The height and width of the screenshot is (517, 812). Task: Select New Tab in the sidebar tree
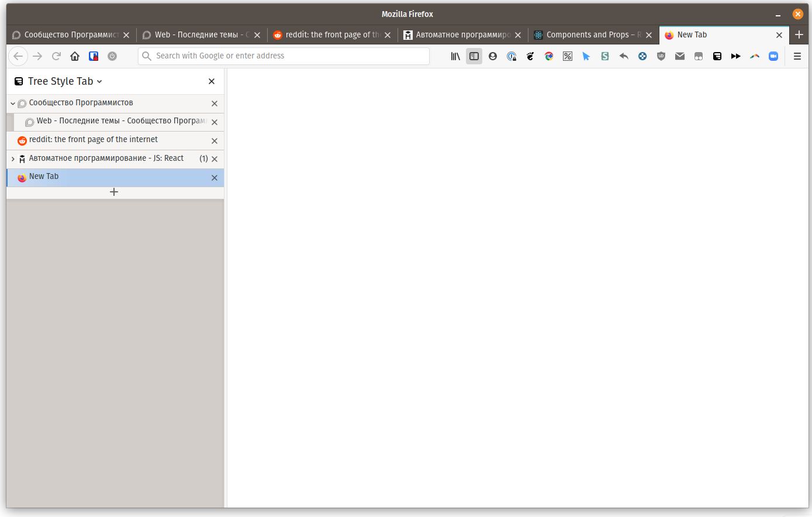pyautogui.click(x=115, y=178)
